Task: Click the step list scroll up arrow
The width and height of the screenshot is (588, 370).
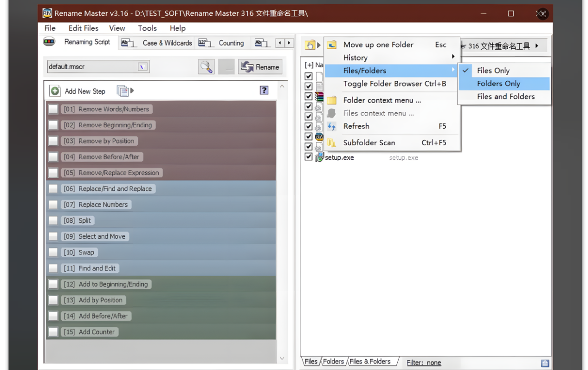Action: click(x=282, y=87)
